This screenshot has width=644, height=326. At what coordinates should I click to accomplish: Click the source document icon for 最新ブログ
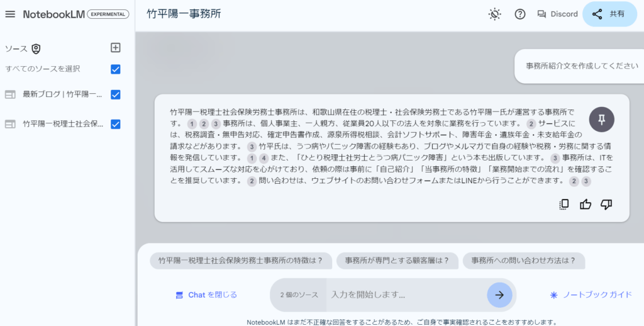[10, 94]
